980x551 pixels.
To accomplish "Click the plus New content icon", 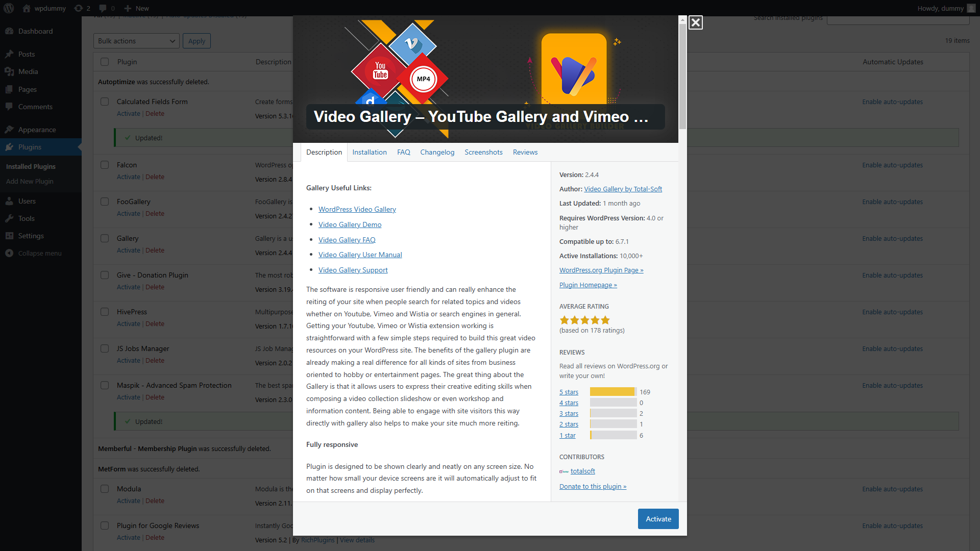I will click(x=128, y=8).
